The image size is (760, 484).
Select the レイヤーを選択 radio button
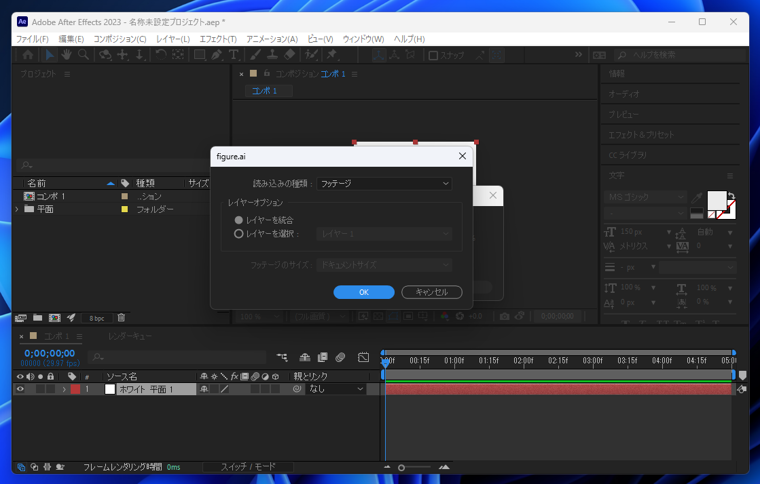pyautogui.click(x=238, y=234)
